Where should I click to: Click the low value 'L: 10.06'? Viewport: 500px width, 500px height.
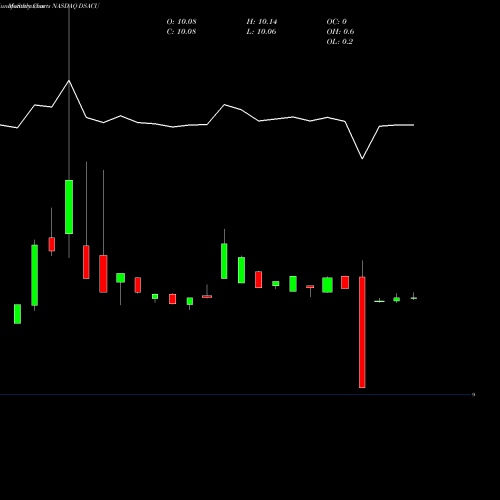(x=261, y=32)
